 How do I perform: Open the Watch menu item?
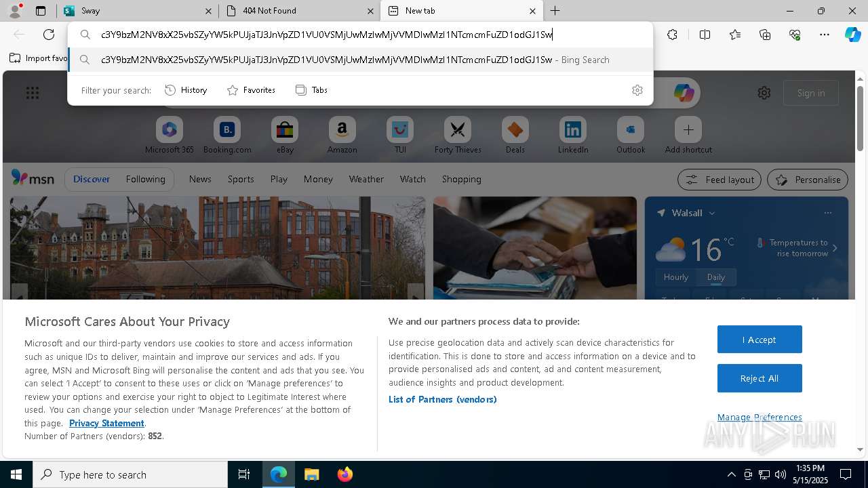(x=413, y=179)
